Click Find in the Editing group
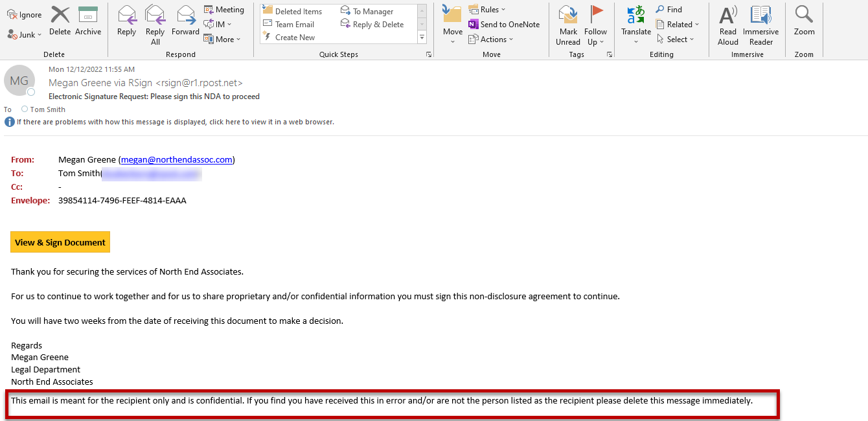Viewport: 868px width, 421px height. click(x=668, y=10)
